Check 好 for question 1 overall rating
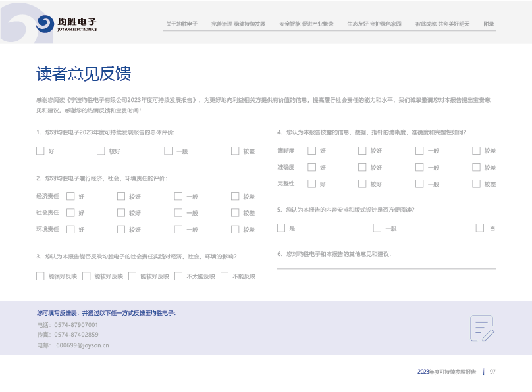This screenshot has width=532, height=392. click(x=41, y=151)
